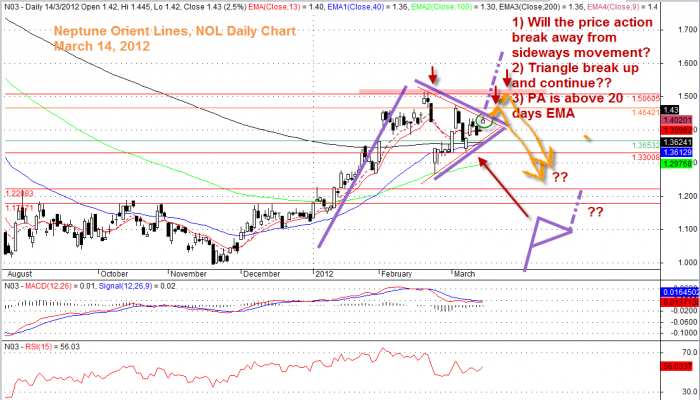Click the 1.200 price axis label
Viewport: 700px width, 400px height.
pos(687,196)
